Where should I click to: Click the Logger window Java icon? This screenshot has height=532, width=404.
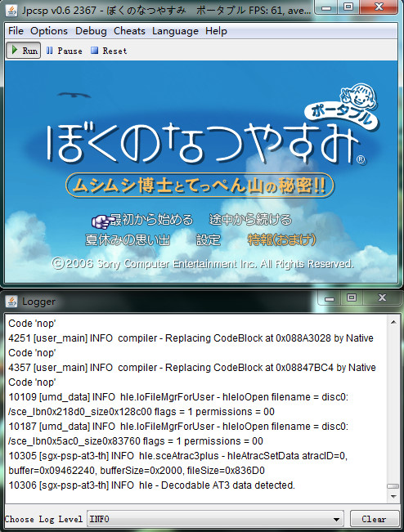click(11, 302)
